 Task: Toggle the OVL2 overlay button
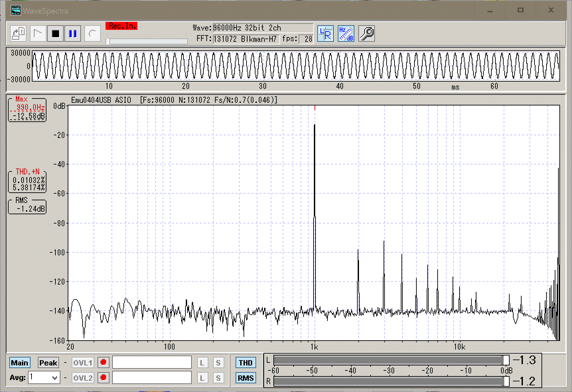83,378
